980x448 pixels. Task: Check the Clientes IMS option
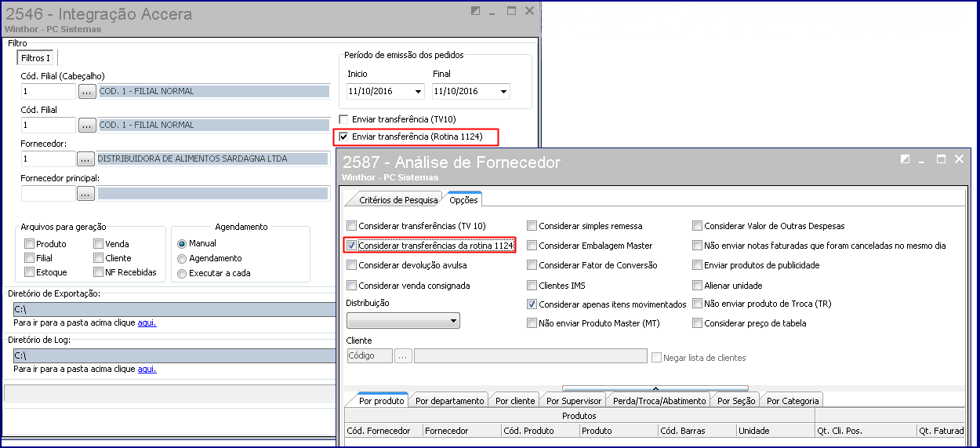[532, 286]
